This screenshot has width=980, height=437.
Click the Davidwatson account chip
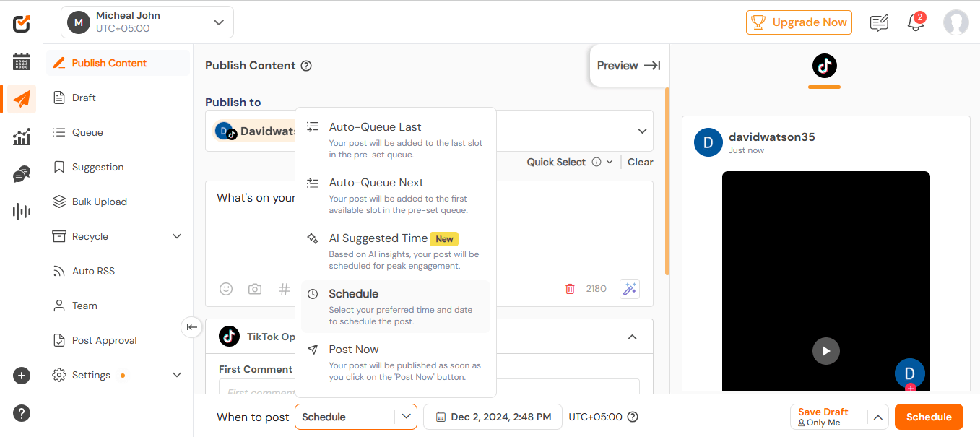tap(255, 131)
